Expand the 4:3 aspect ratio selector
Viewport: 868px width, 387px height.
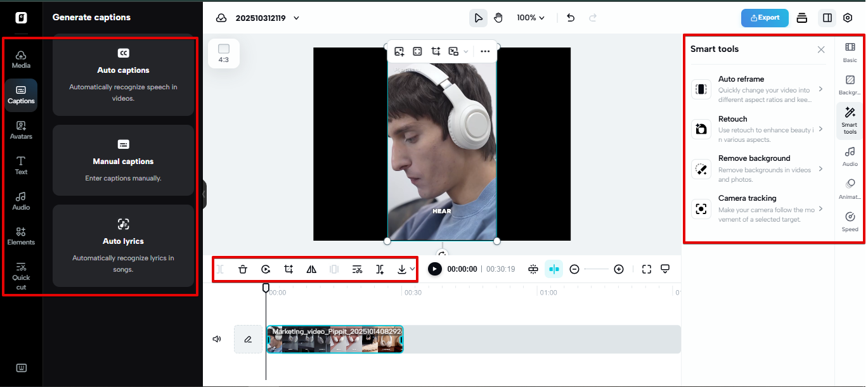pyautogui.click(x=224, y=54)
